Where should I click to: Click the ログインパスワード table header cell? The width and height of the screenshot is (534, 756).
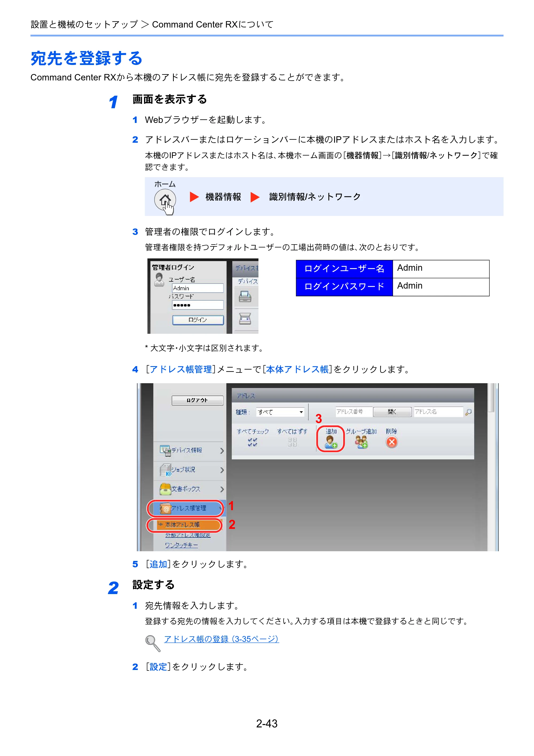coord(344,287)
